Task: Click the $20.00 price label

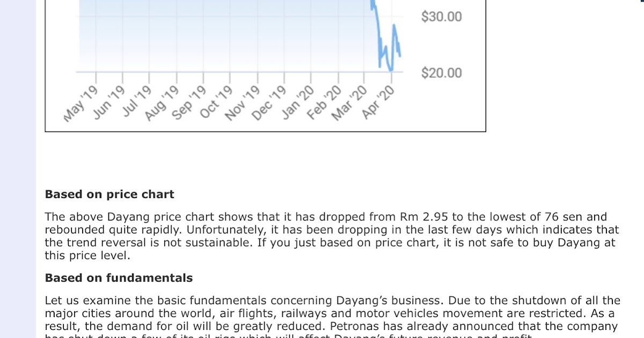Action: pyautogui.click(x=441, y=72)
